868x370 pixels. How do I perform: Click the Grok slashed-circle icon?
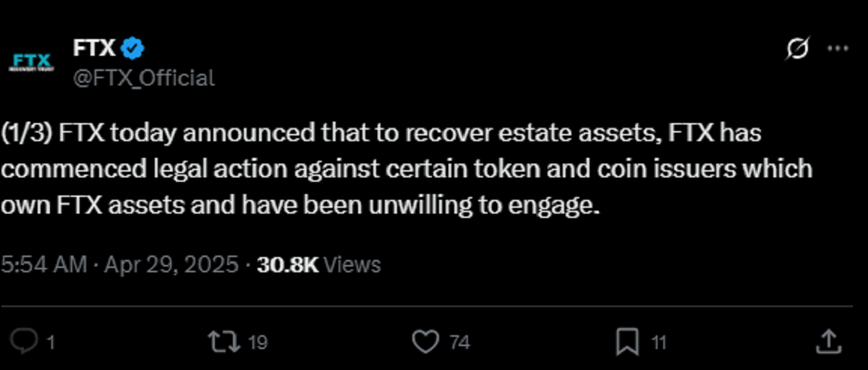[x=797, y=49]
